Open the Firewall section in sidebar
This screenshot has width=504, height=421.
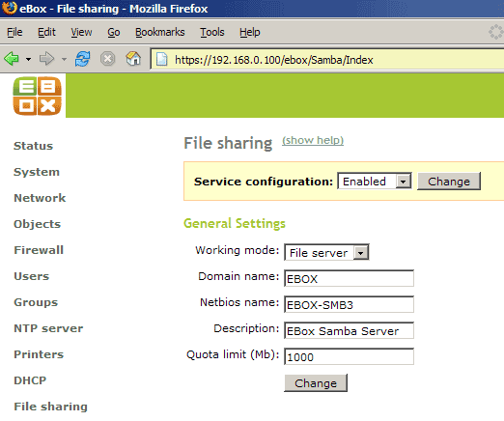[39, 250]
